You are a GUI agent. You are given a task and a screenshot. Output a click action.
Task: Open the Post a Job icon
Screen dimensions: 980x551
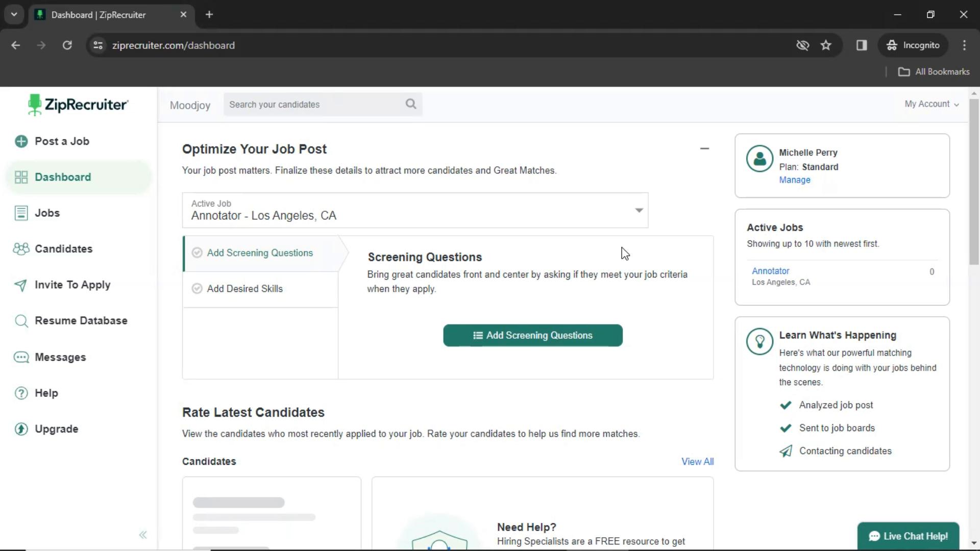tap(22, 141)
